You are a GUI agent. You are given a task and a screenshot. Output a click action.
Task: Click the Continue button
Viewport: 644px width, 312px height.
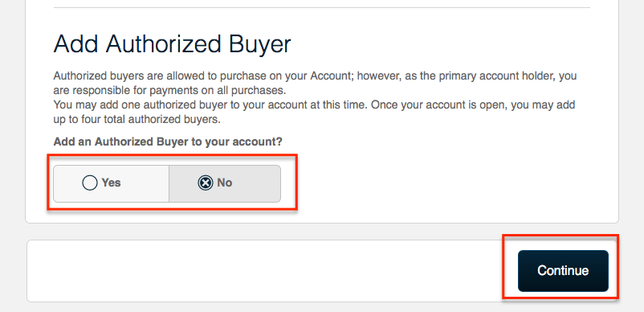(563, 271)
